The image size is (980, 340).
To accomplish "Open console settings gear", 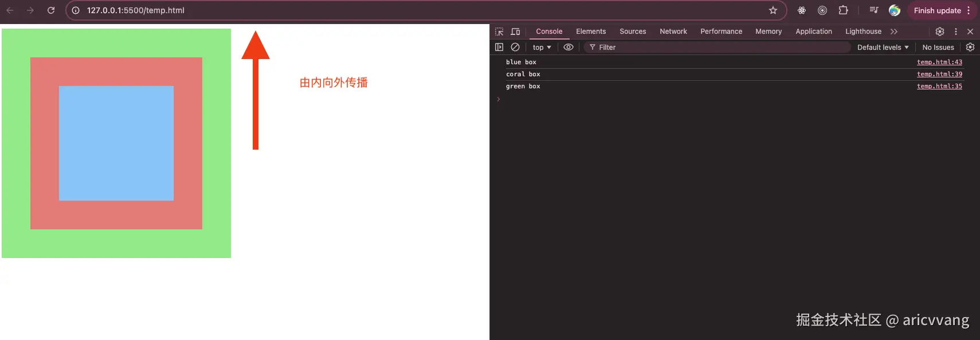I will (970, 47).
